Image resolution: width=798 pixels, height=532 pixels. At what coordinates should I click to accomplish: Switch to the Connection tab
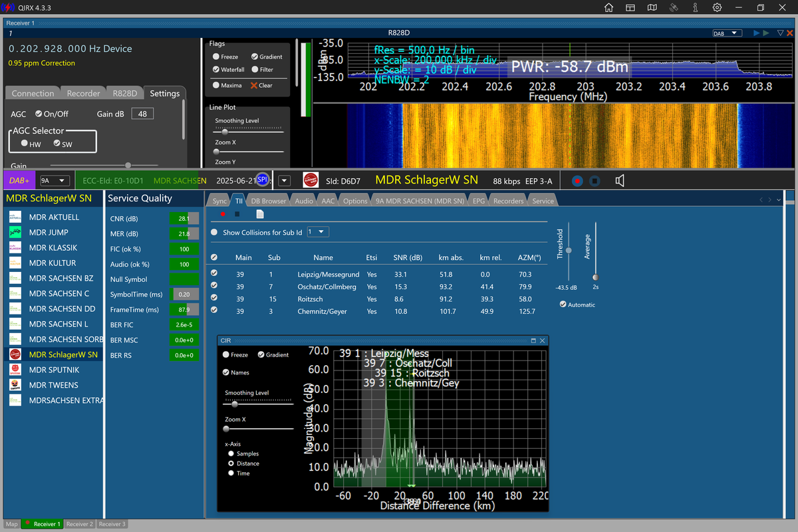tap(33, 93)
